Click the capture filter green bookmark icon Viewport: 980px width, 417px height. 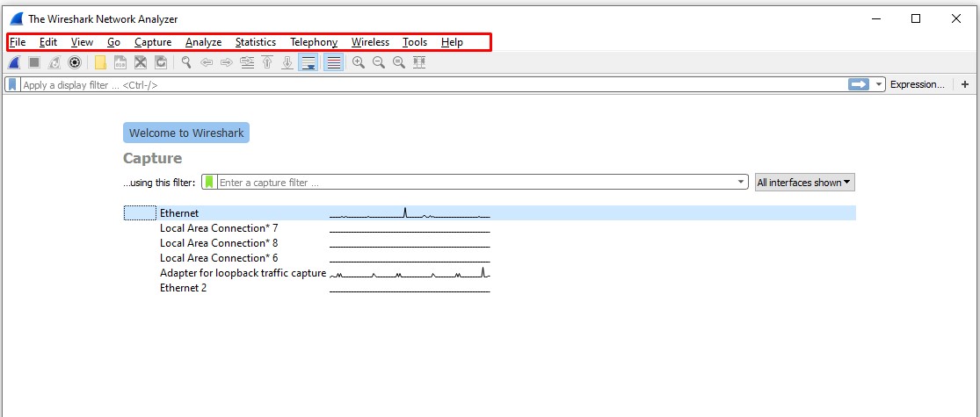pyautogui.click(x=209, y=183)
